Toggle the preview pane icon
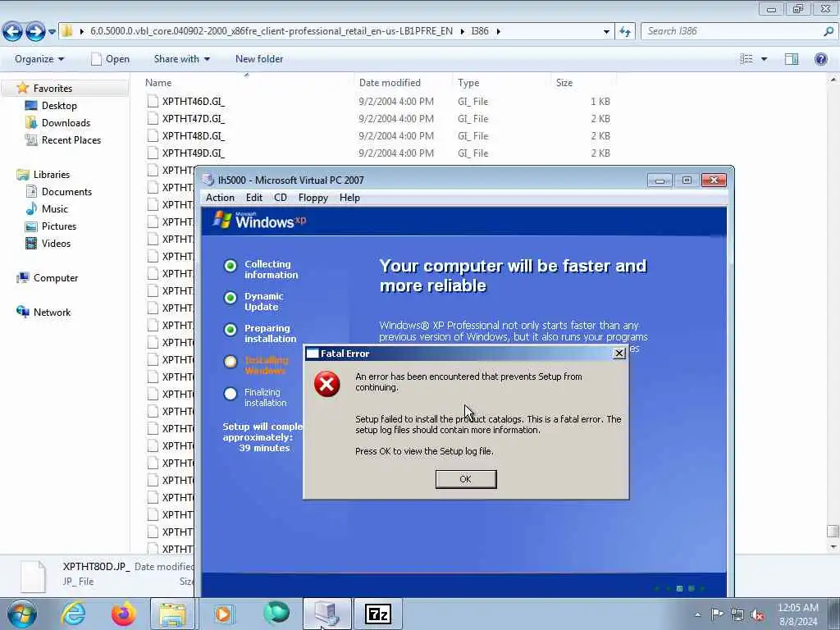The image size is (840, 630). point(792,59)
